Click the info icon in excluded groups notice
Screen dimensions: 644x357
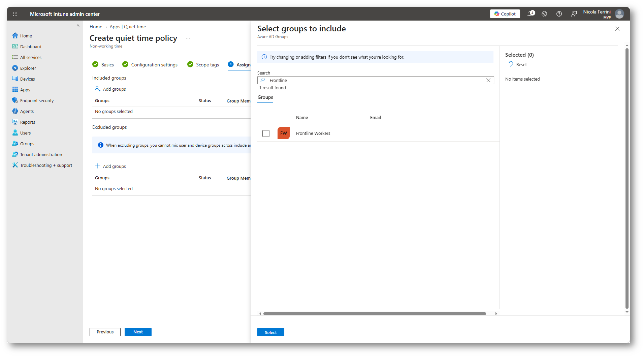click(x=100, y=145)
